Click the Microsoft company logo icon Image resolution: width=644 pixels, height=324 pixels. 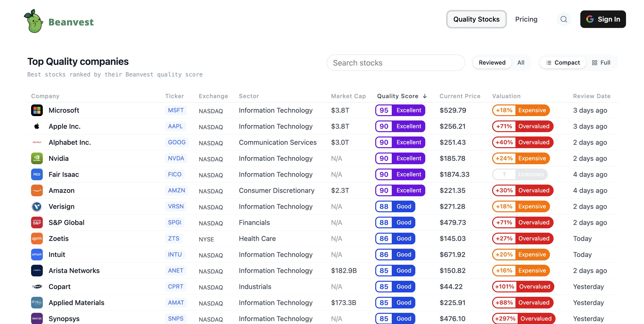[37, 110]
